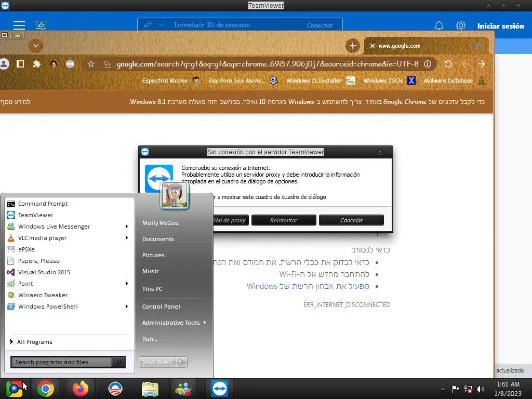The height and width of the screenshot is (399, 532).
Task: Expand Administrative Tools submenu
Action: (174, 323)
